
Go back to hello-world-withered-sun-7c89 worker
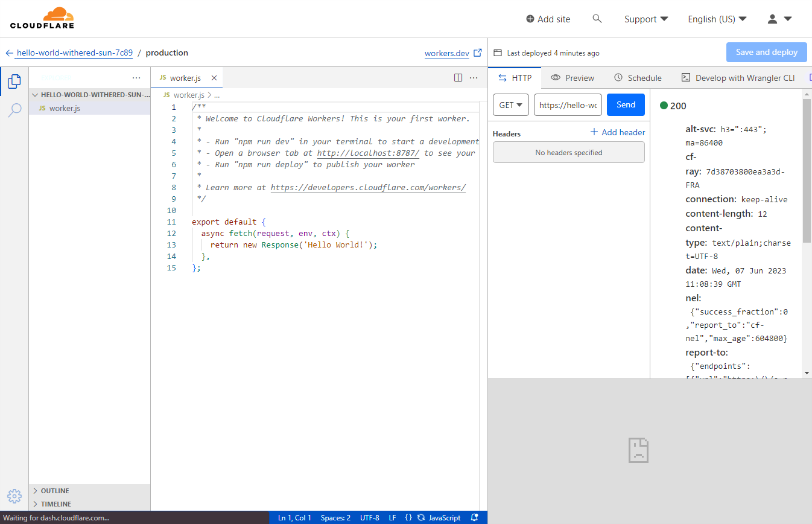point(74,53)
